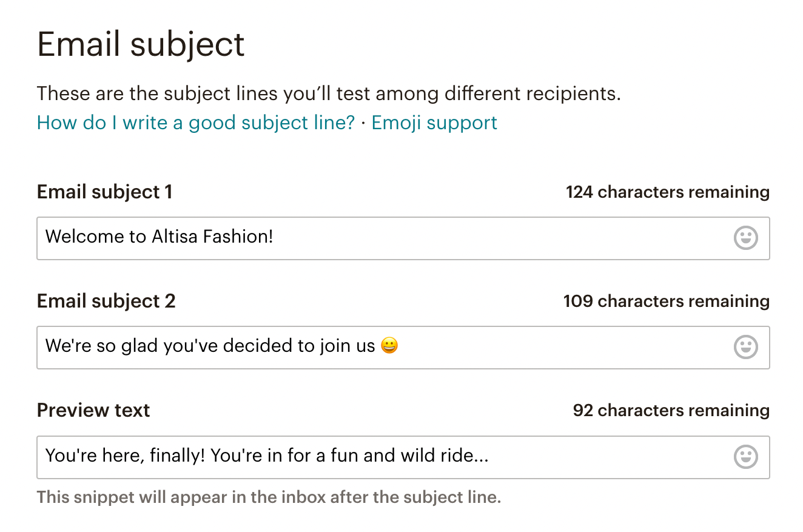This screenshot has height=532, width=803.
Task: Click the snippet helper text below Preview text
Action: pos(269,497)
